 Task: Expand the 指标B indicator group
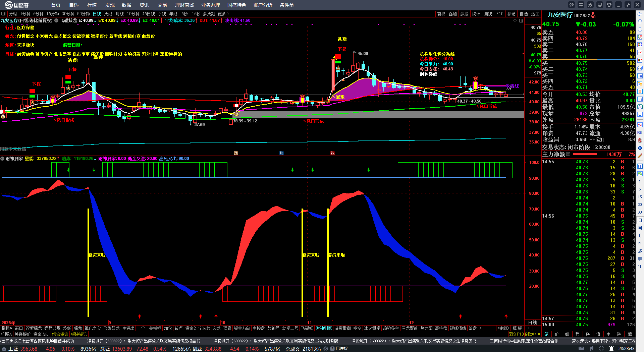click(x=503, y=328)
